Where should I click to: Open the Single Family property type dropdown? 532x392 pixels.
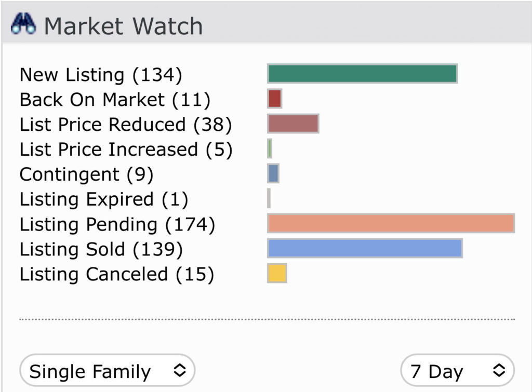click(107, 370)
